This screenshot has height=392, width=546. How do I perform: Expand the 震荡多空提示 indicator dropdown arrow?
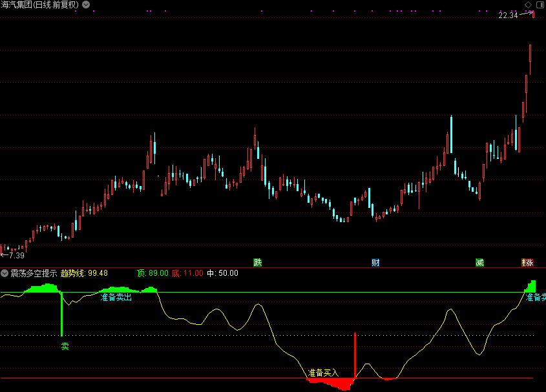point(5,273)
